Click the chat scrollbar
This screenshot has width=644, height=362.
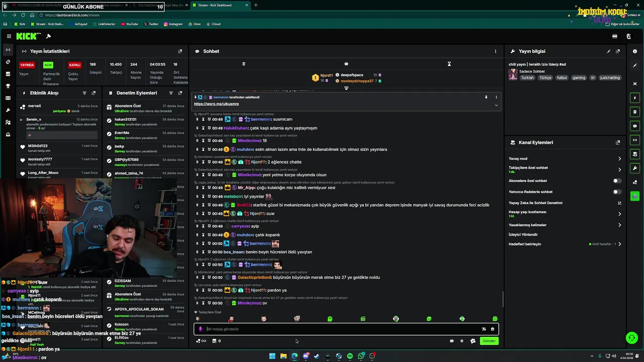coord(503,300)
